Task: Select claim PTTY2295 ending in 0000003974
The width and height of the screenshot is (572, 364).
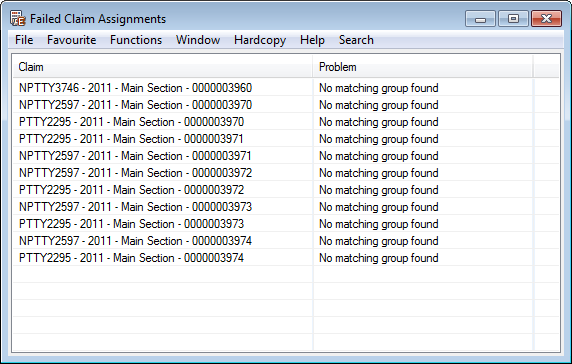Action: tap(131, 258)
